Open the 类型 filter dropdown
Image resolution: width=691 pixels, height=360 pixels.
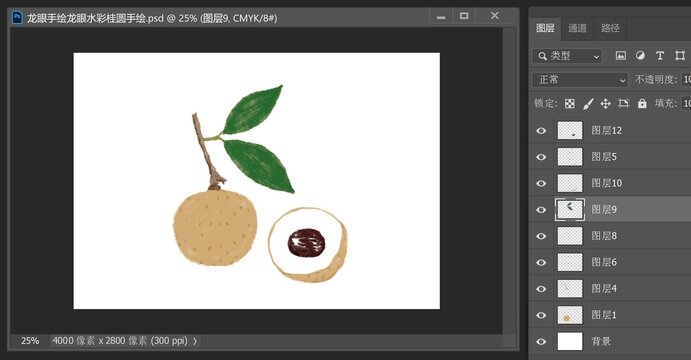[567, 56]
